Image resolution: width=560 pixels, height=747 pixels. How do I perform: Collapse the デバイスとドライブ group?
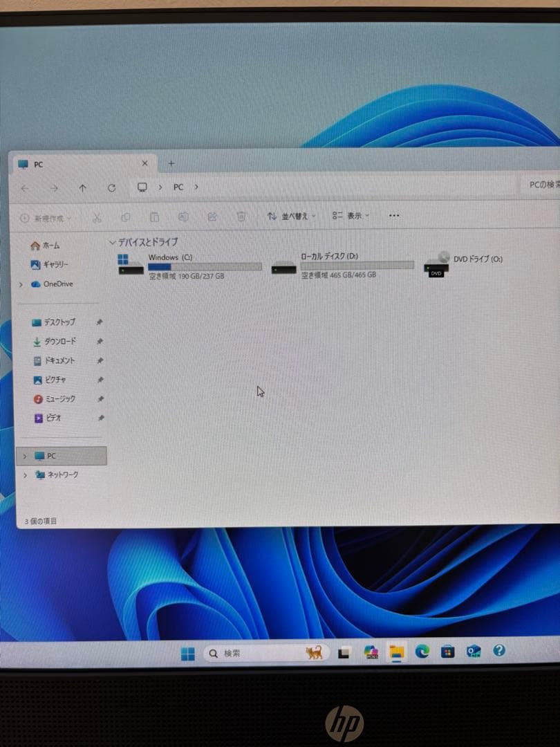click(x=113, y=243)
